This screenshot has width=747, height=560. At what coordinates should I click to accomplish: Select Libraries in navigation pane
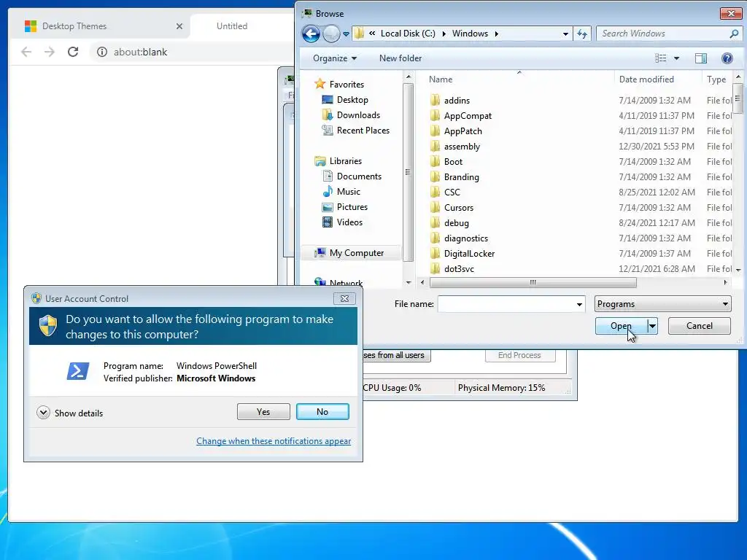pyautogui.click(x=345, y=161)
